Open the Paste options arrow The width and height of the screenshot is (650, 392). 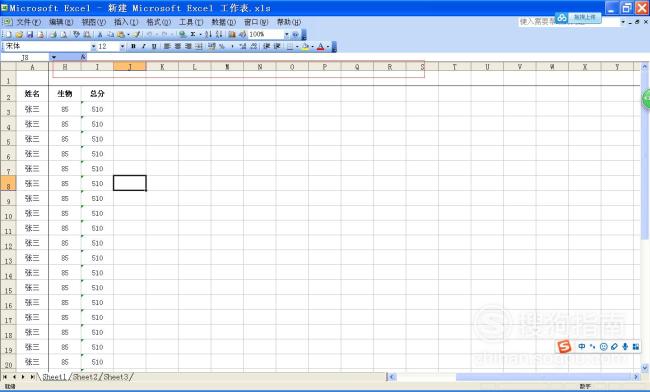pyautogui.click(x=129, y=34)
